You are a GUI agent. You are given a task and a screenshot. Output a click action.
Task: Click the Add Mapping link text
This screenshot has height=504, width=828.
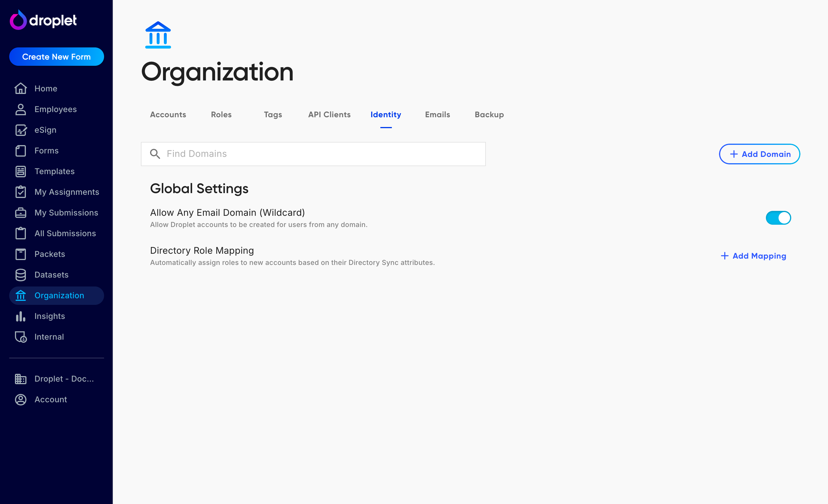click(760, 256)
